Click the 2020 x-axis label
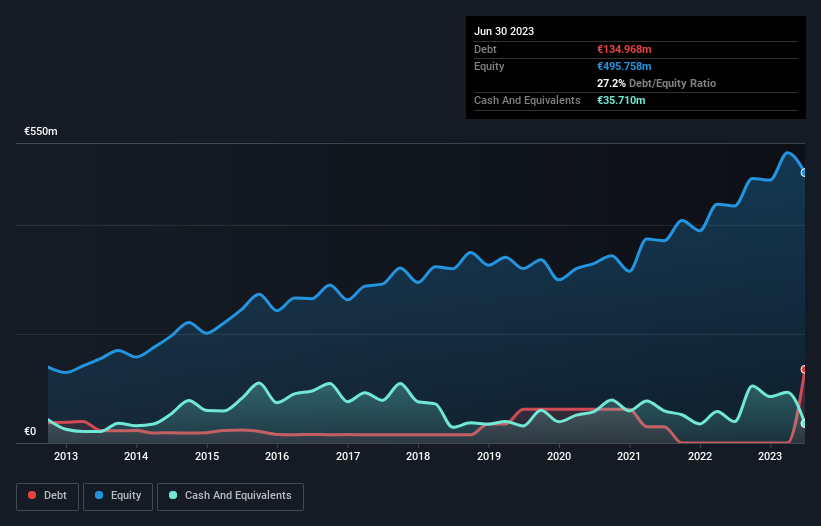 (559, 456)
